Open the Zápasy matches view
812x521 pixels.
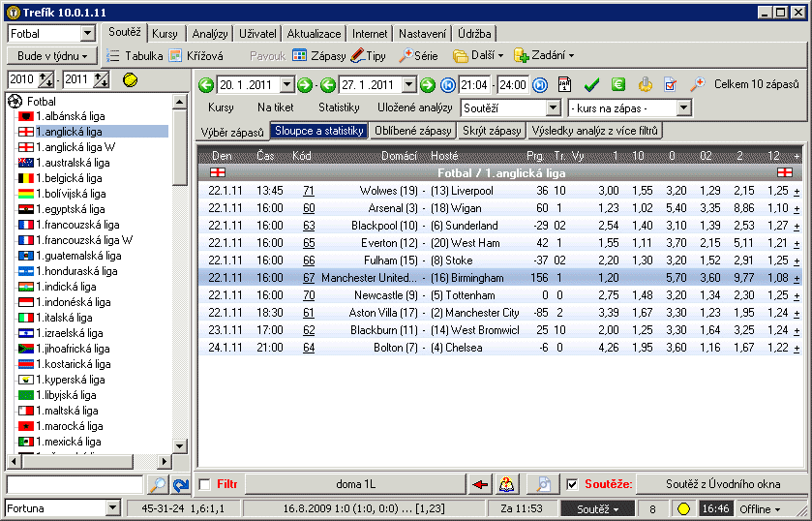tap(319, 55)
